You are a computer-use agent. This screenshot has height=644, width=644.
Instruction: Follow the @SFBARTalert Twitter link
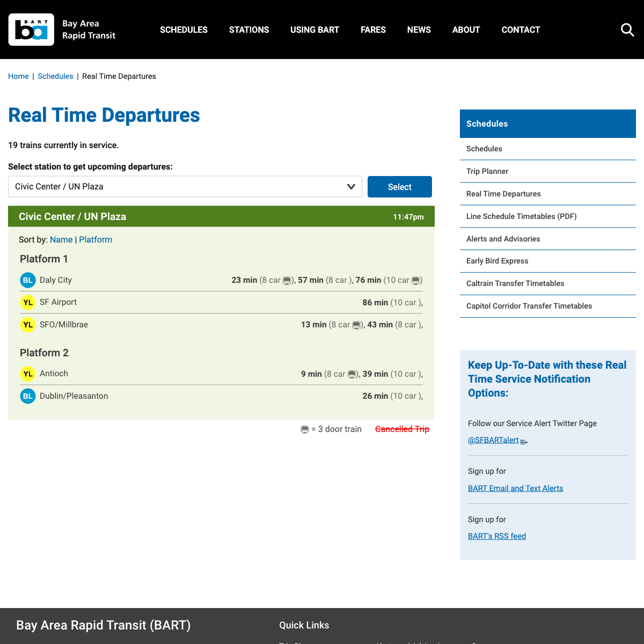[x=493, y=440]
